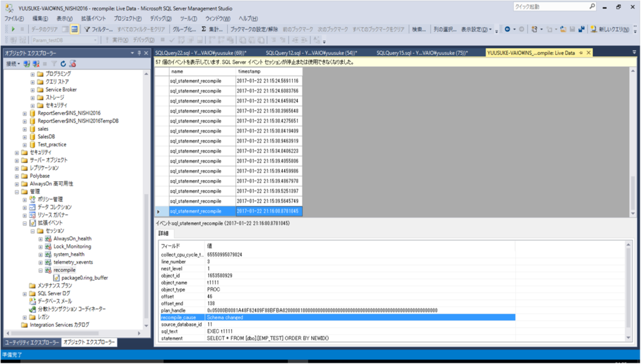Click Connect Object Explorer icon
Image resolution: width=641 pixels, height=364 pixels.
27,64
